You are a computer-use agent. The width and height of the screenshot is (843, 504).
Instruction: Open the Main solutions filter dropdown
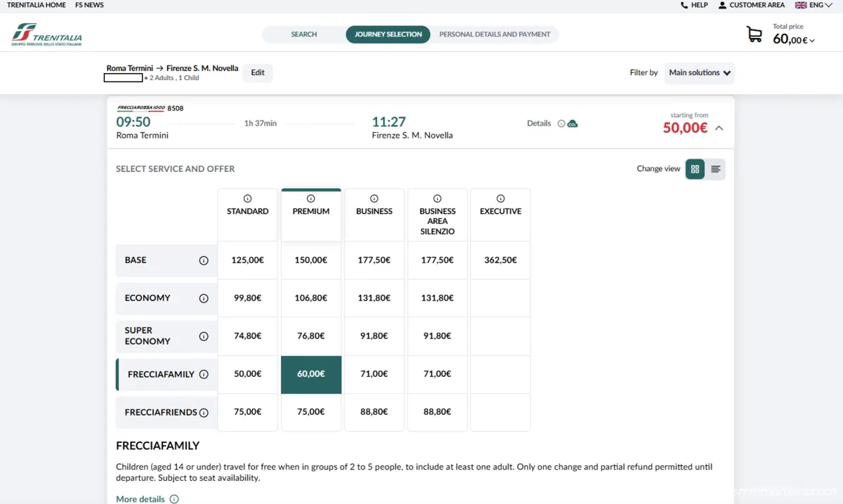click(x=699, y=73)
